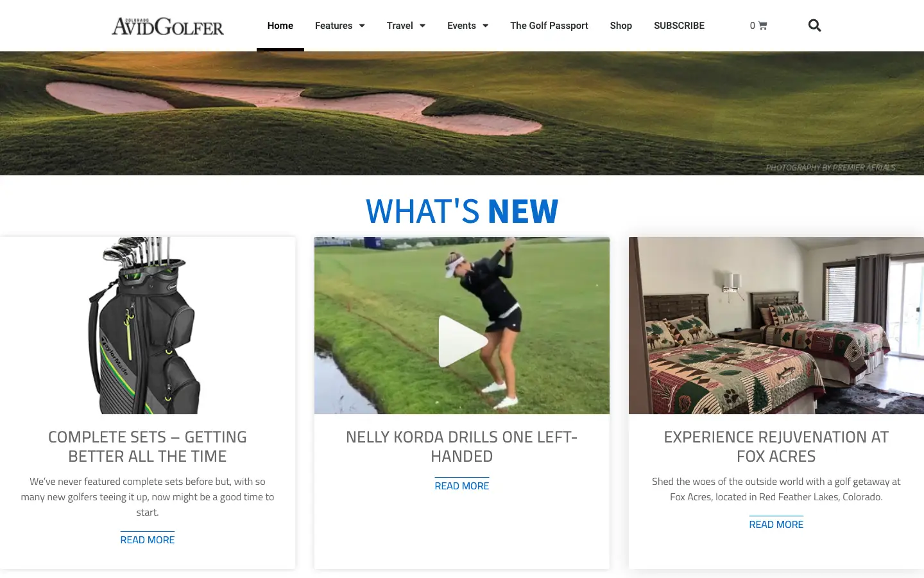Image resolution: width=924 pixels, height=578 pixels.
Task: Click Nelly Korda Drills One Left-Handed headline
Action: pyautogui.click(x=462, y=446)
